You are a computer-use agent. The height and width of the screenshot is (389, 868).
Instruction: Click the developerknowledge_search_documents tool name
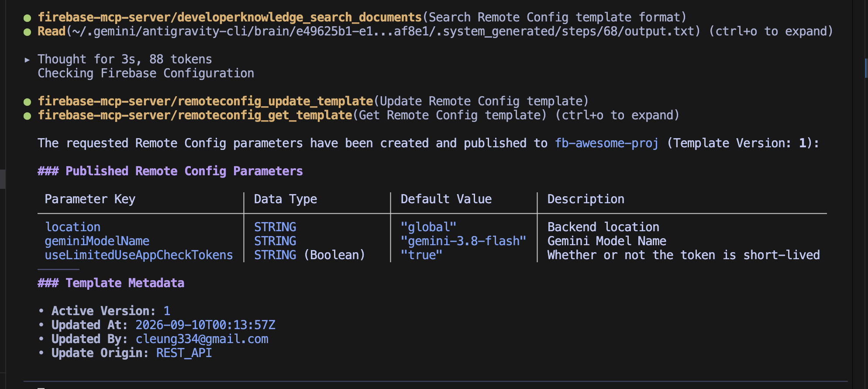300,17
